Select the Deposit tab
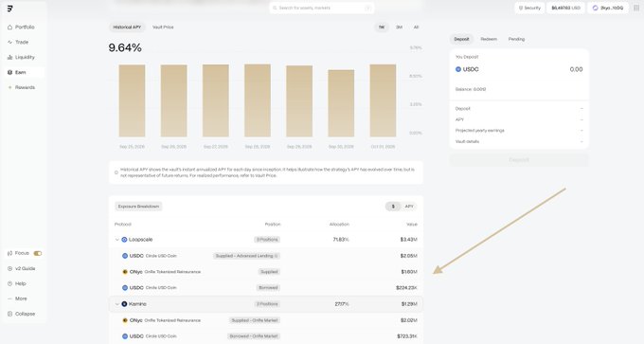This screenshot has width=644, height=344. 461,39
